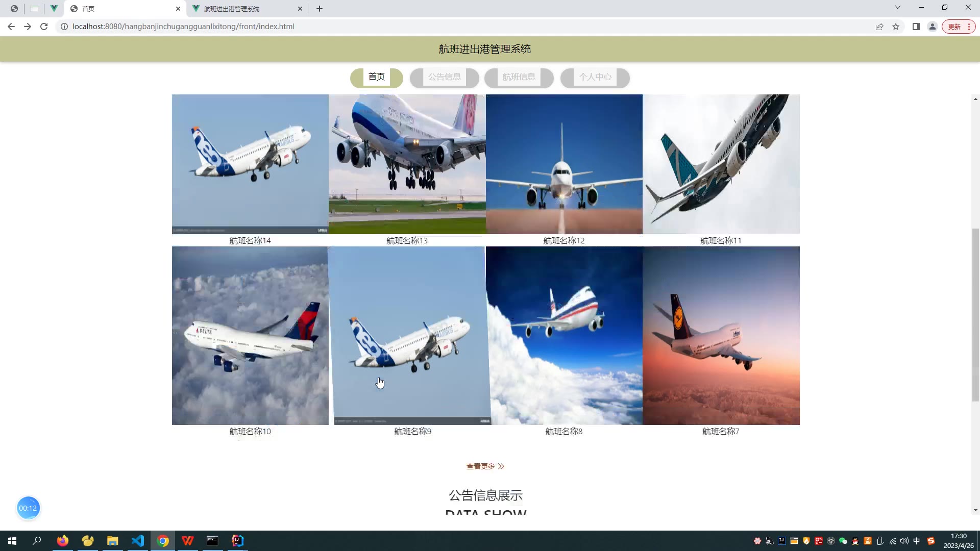Select the 航班信息 navigation tab
The image size is (980, 551).
(519, 77)
